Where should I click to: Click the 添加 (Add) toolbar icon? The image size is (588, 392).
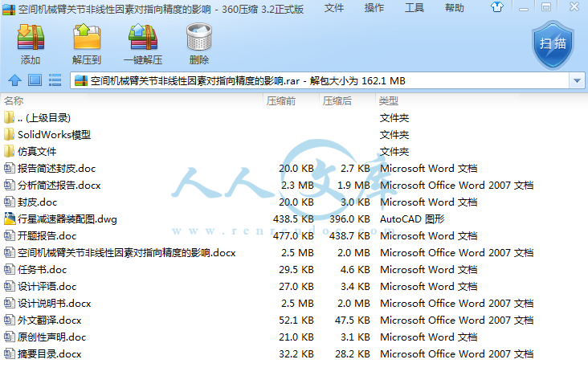[x=31, y=37]
